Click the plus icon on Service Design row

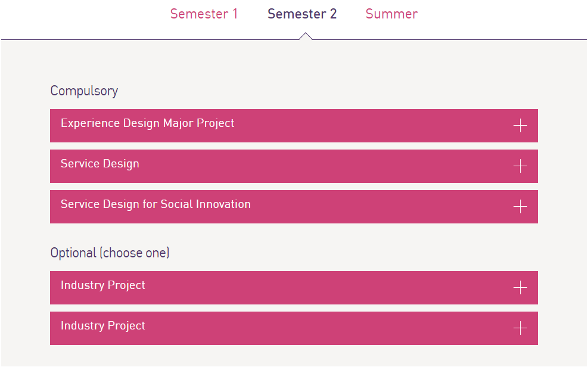point(520,166)
